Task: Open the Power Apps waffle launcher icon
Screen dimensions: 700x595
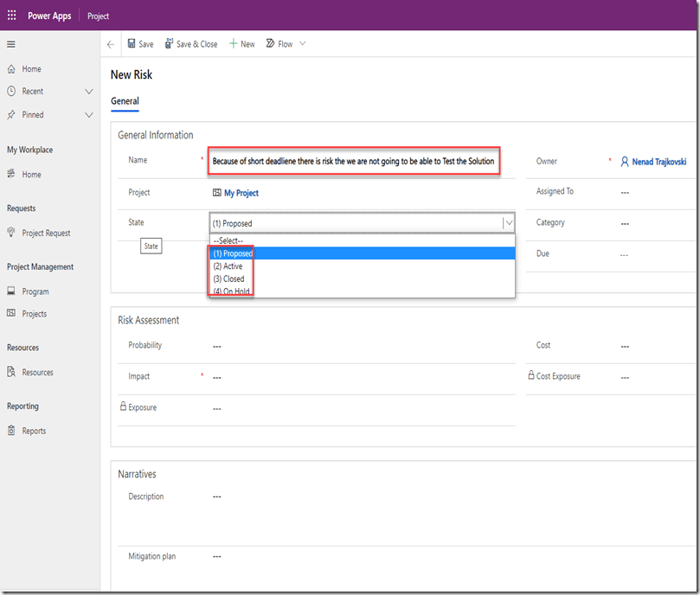Action: click(x=11, y=16)
